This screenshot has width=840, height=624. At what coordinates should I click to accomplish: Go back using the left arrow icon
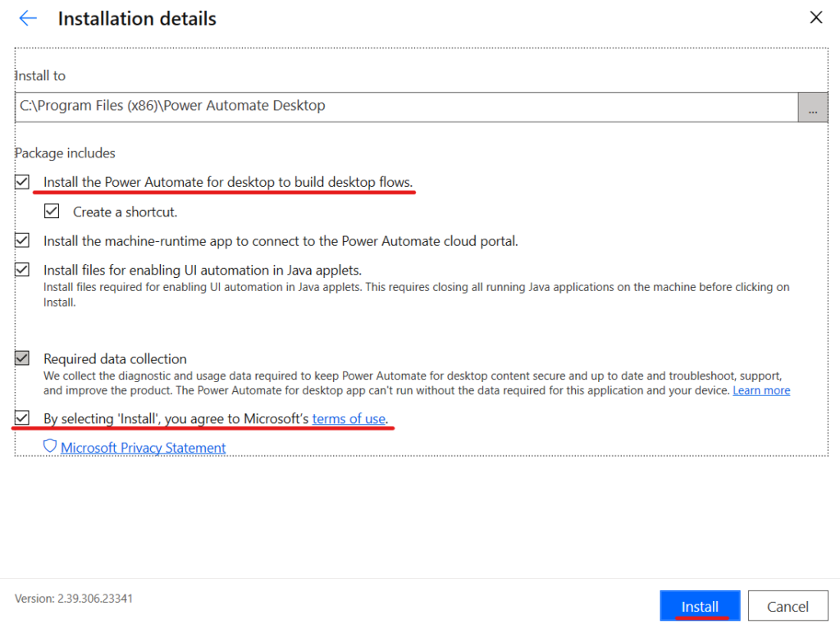pos(28,18)
